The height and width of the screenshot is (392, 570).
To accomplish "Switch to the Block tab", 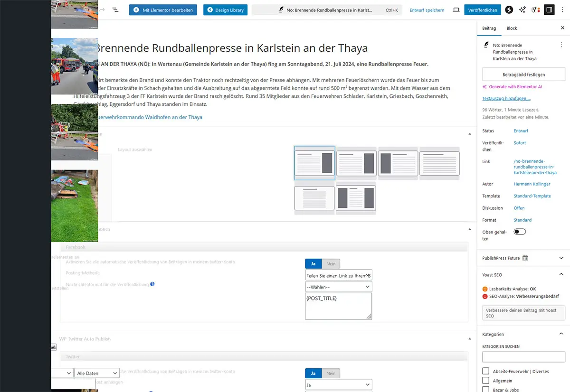I will (x=512, y=28).
